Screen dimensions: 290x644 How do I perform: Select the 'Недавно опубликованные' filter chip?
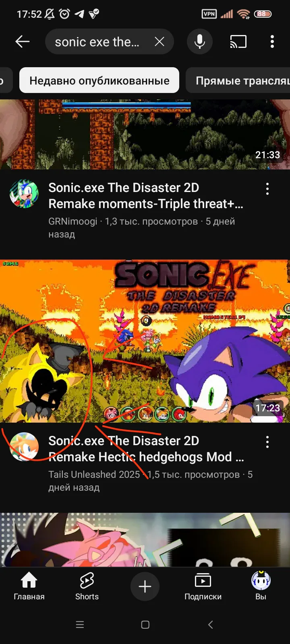99,80
